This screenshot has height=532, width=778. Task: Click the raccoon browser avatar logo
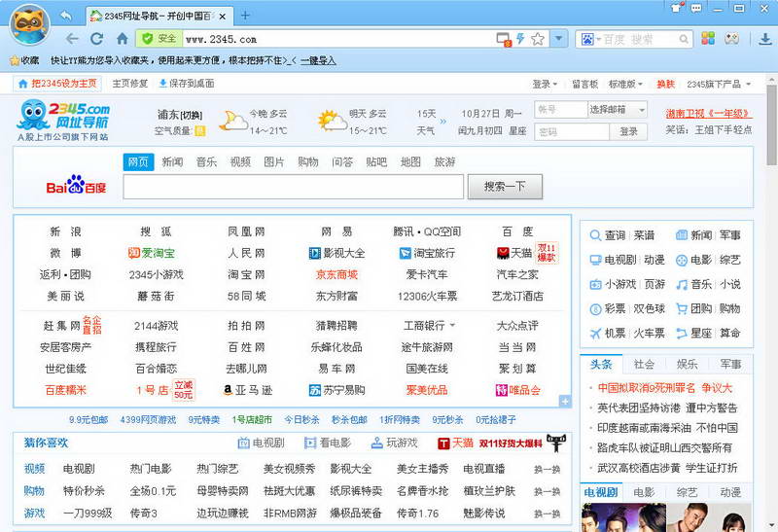[x=29, y=24]
